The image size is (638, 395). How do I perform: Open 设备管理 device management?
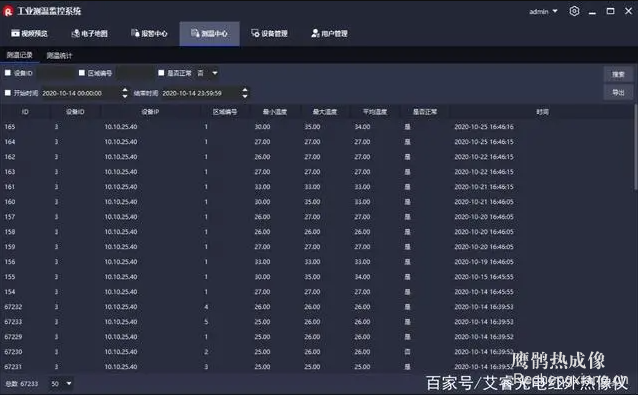269,33
